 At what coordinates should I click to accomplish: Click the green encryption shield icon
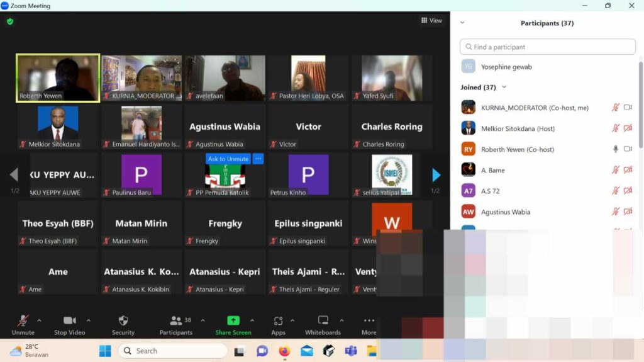click(x=9, y=21)
